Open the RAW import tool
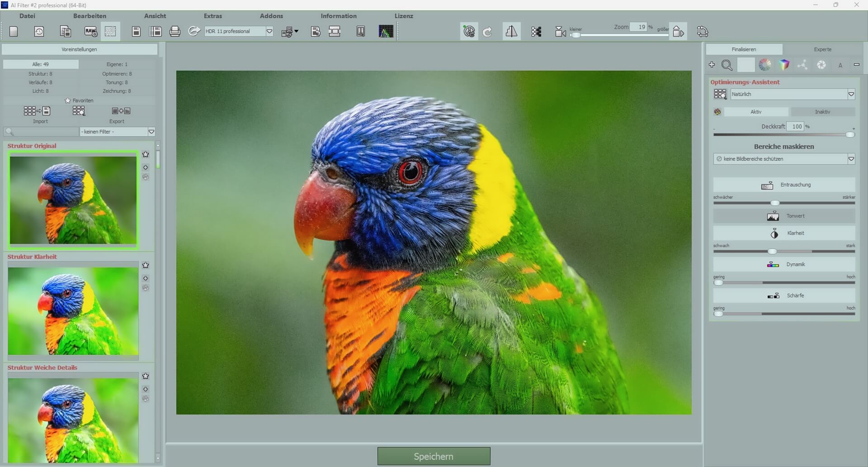868x467 pixels. click(90, 31)
